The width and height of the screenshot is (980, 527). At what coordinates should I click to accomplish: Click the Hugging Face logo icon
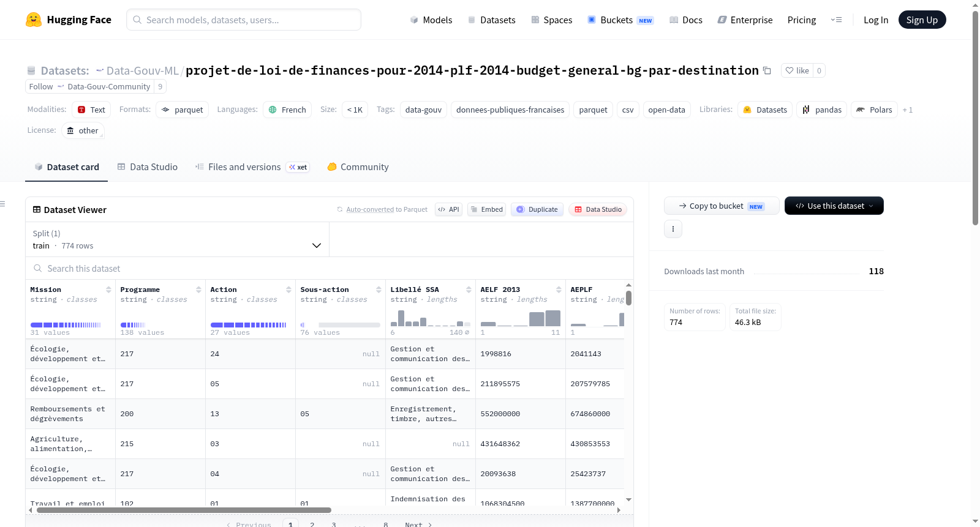point(34,20)
